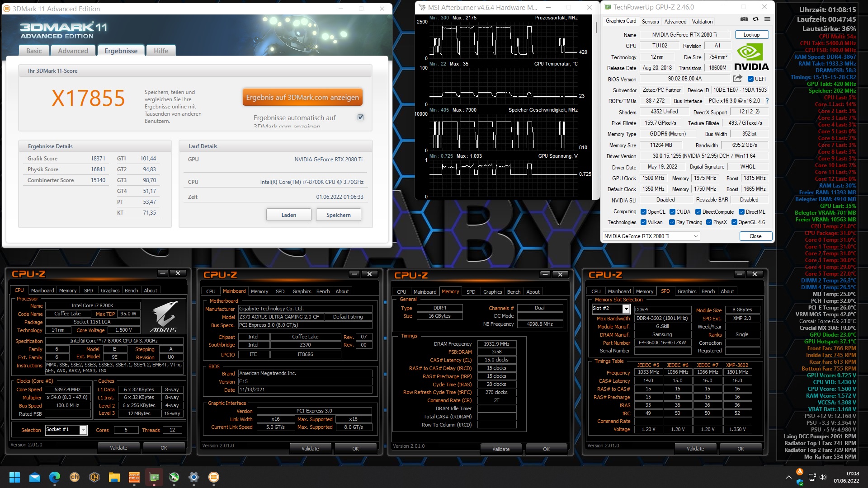Toggle the Vulkan checkbox
Viewport: 868px width, 488px height.
[x=643, y=222]
